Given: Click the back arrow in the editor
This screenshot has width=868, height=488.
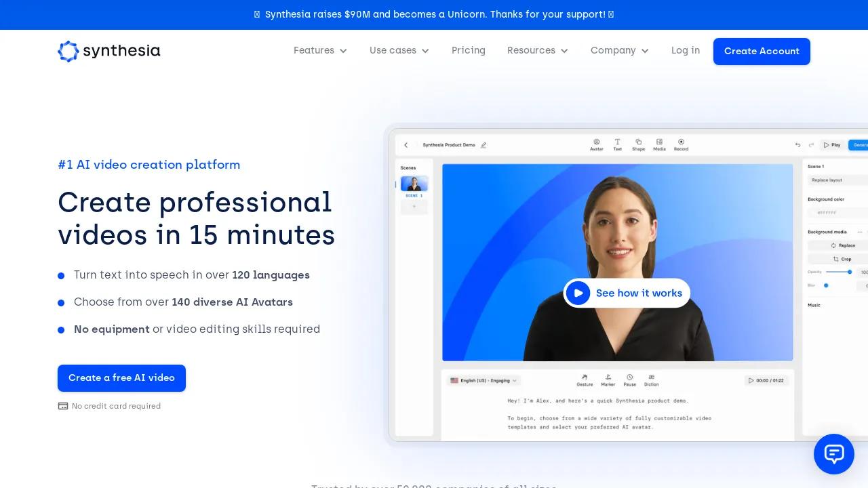Looking at the screenshot, I should point(406,145).
